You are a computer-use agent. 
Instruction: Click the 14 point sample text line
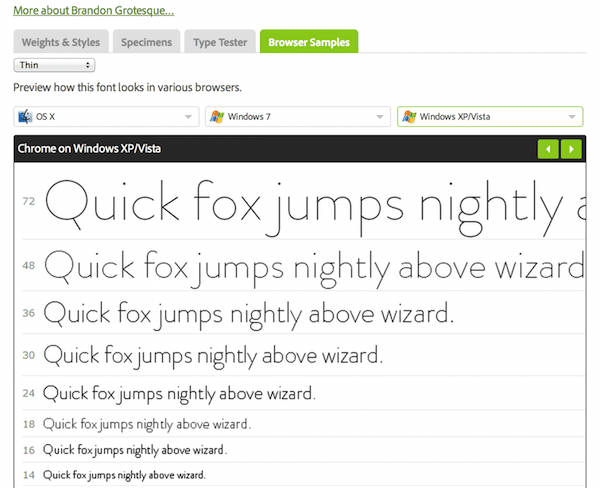coord(124,475)
